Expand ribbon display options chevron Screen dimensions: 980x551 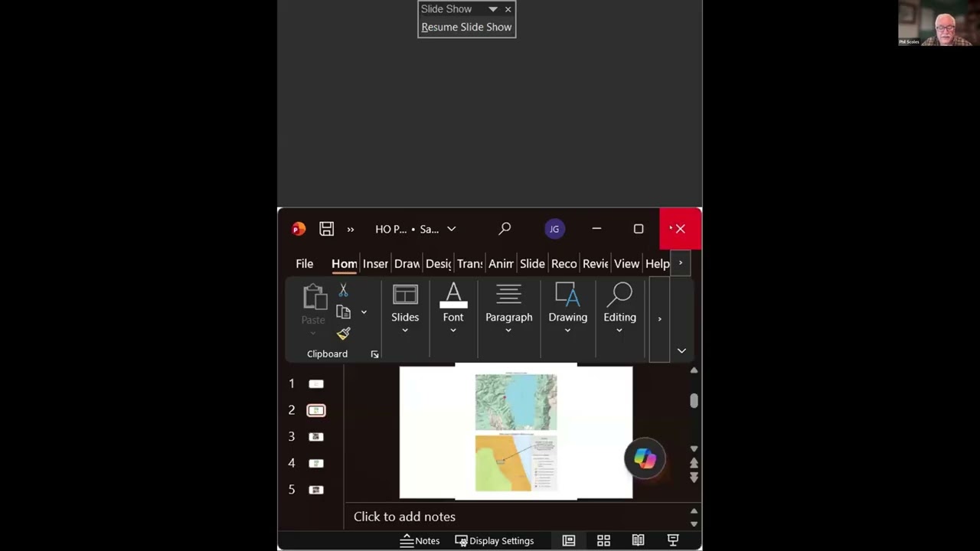coord(681,350)
